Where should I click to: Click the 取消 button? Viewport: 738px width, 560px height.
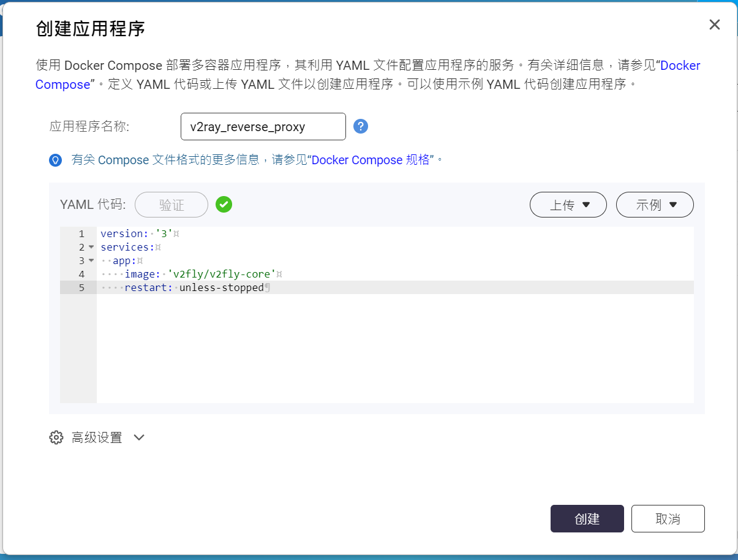668,519
